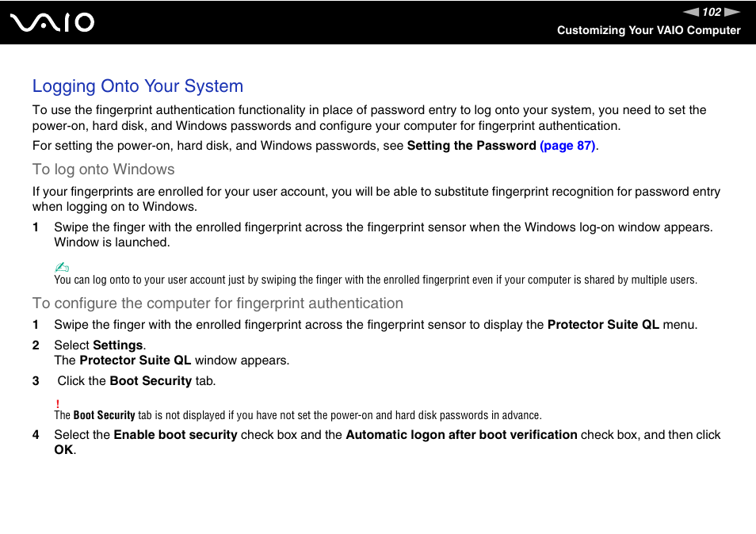Click the bold Boot Security text in step 3
This screenshot has height=534, width=756.
point(151,381)
